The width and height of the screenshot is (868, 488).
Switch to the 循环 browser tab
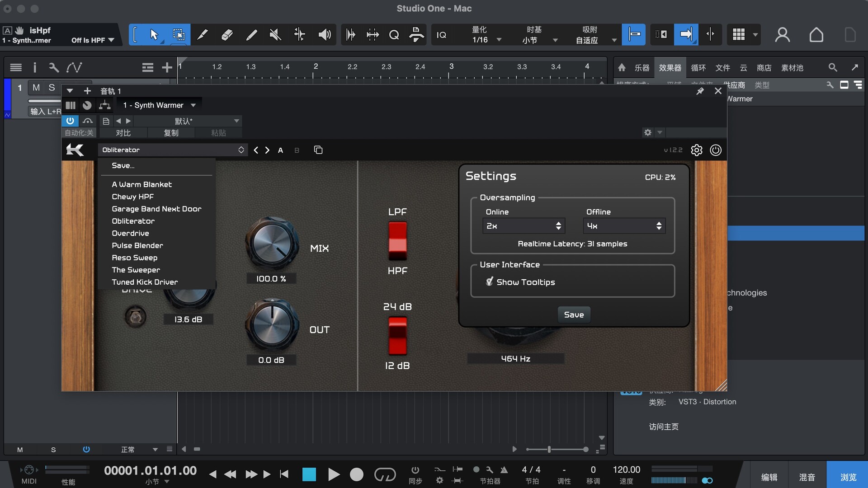pyautogui.click(x=698, y=68)
